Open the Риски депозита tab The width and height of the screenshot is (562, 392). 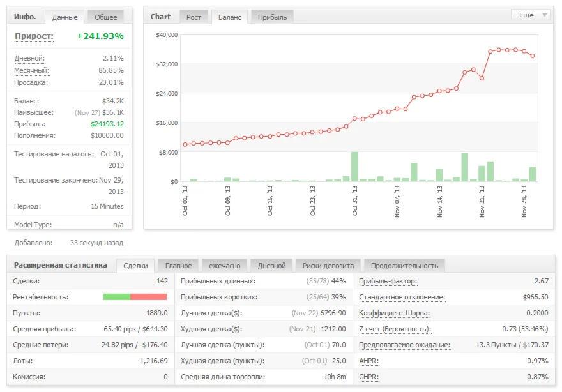pos(329,266)
